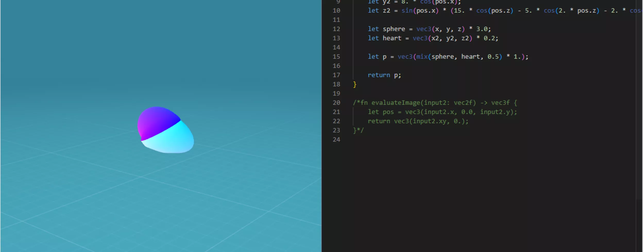Click the sin function on line 10
This screenshot has height=252, width=644.
[x=407, y=11]
